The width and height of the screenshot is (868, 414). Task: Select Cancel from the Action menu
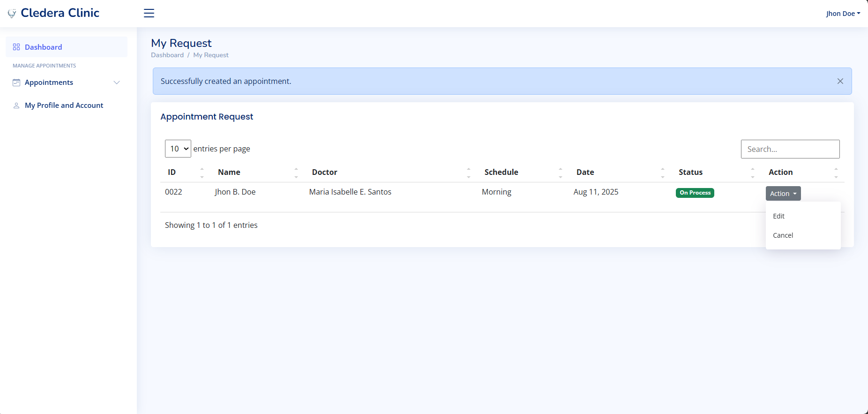[x=783, y=235]
